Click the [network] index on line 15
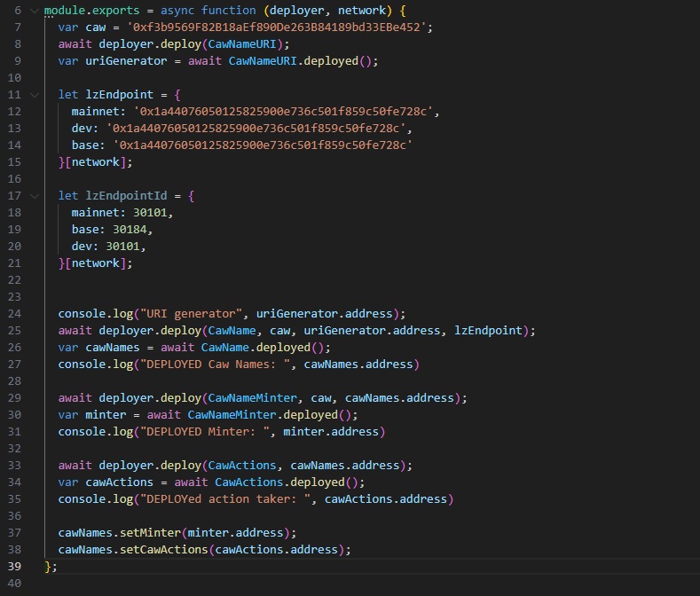700x596 pixels. [96, 162]
